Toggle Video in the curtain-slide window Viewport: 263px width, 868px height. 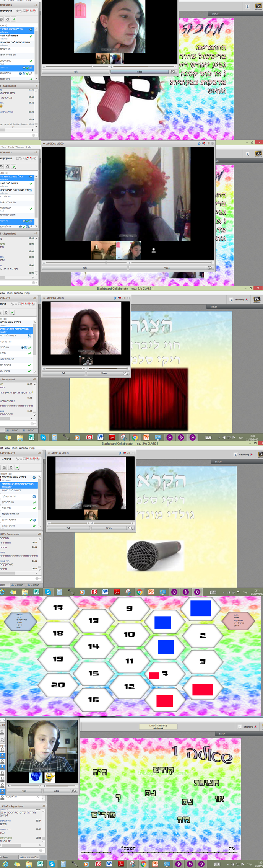tap(104, 373)
